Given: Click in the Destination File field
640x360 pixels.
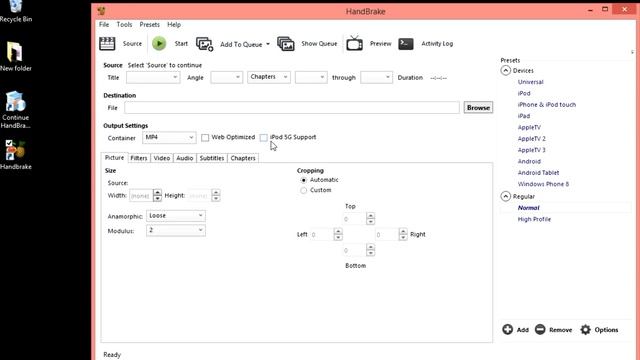Looking at the screenshot, I should tap(292, 108).
